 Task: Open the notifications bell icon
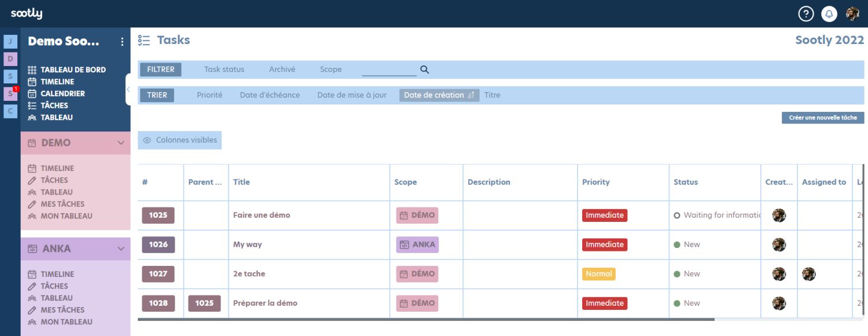point(829,14)
